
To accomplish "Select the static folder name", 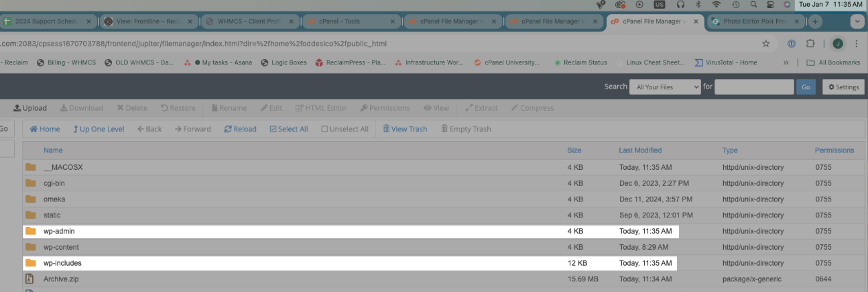I will [x=52, y=215].
